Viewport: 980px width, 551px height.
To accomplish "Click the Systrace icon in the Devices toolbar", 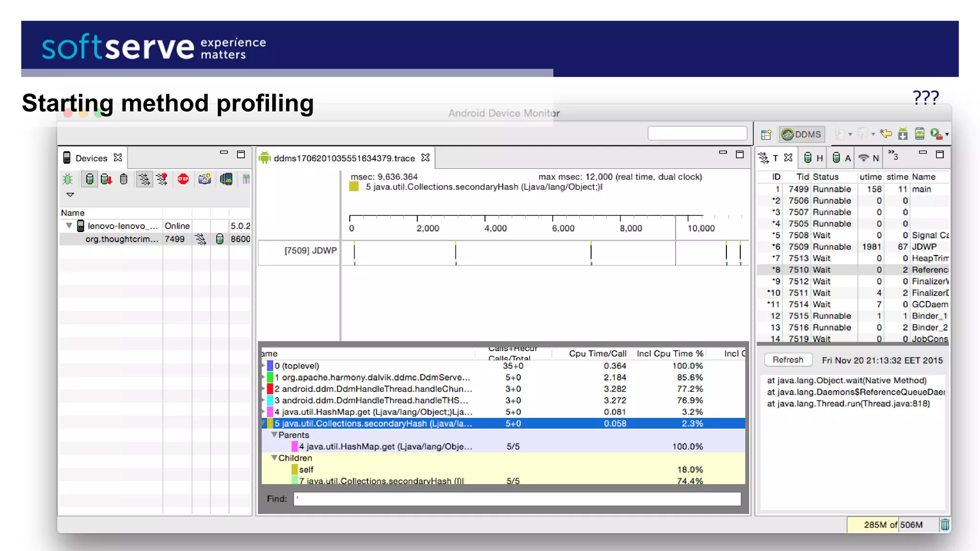I will (x=246, y=179).
